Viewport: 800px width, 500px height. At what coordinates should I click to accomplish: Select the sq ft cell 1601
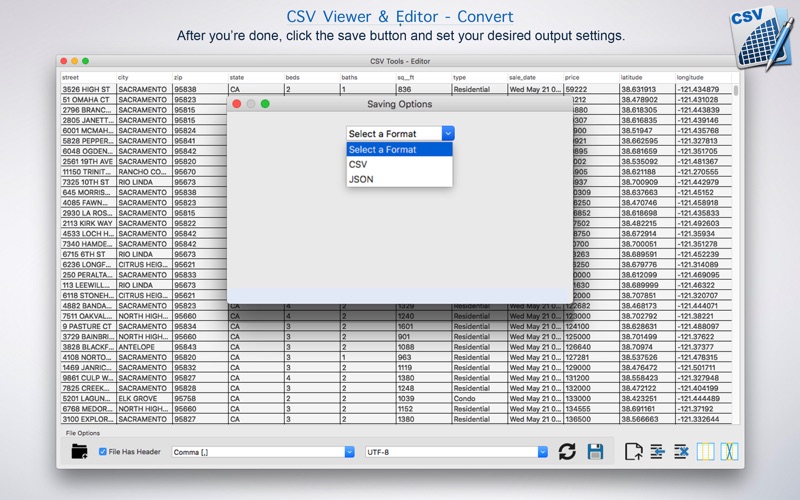[424, 327]
